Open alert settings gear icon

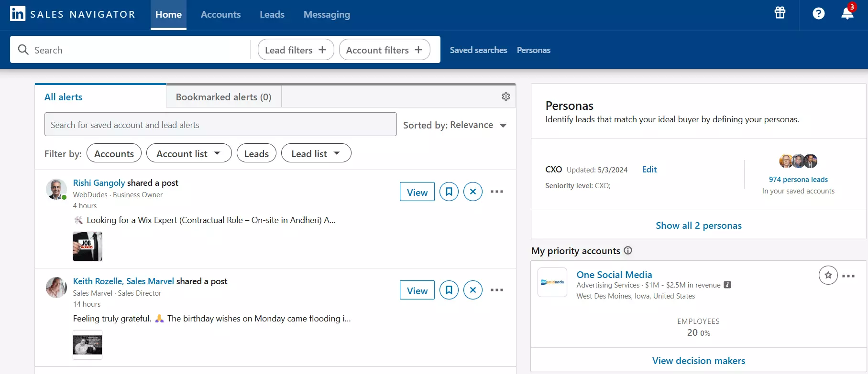coord(505,96)
